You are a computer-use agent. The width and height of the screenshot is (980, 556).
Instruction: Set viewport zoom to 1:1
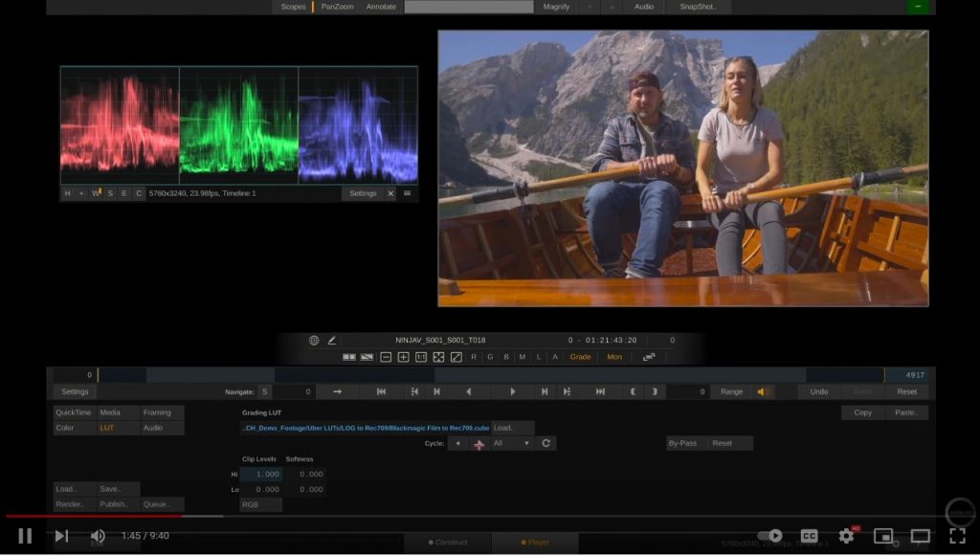click(x=421, y=357)
